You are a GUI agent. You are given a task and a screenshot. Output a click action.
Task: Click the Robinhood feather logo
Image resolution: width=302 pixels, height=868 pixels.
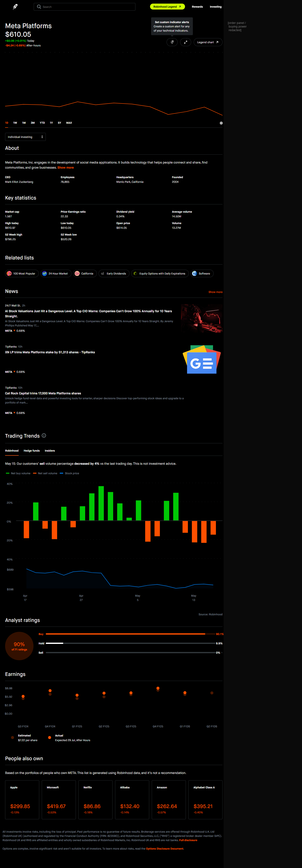click(15, 7)
